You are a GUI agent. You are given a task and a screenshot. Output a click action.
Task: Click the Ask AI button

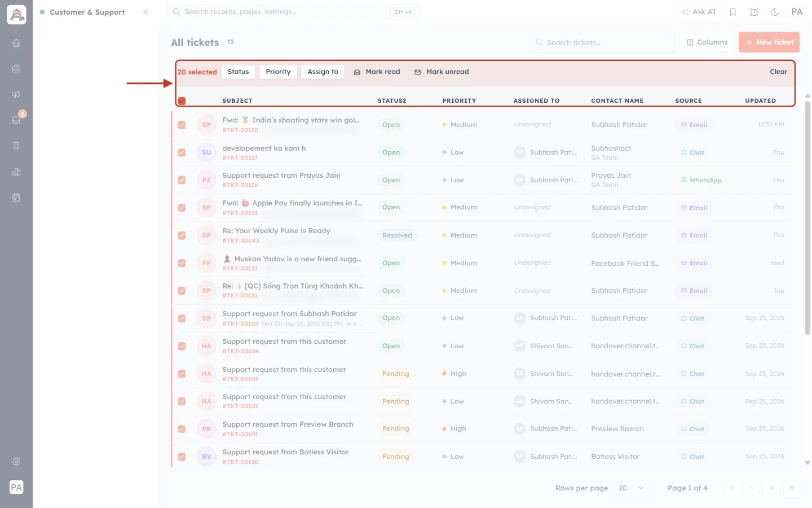698,12
